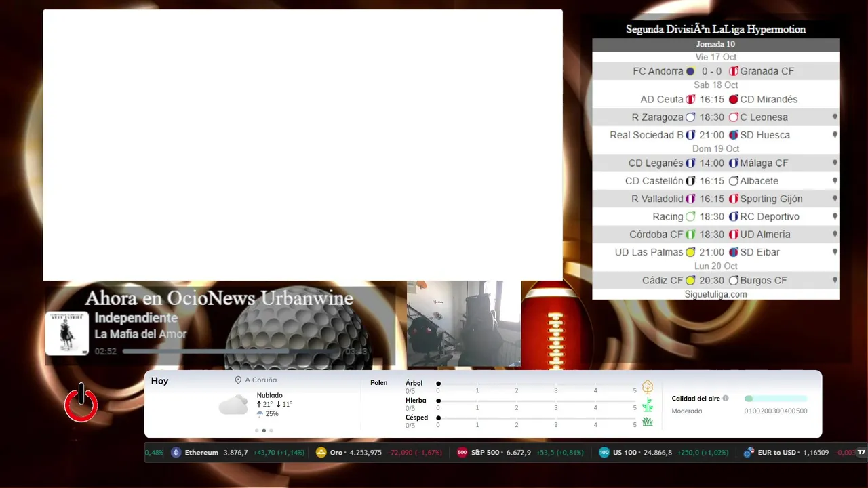Click the rain umbrella 25% icon
This screenshot has width=868, height=488.
click(260, 414)
